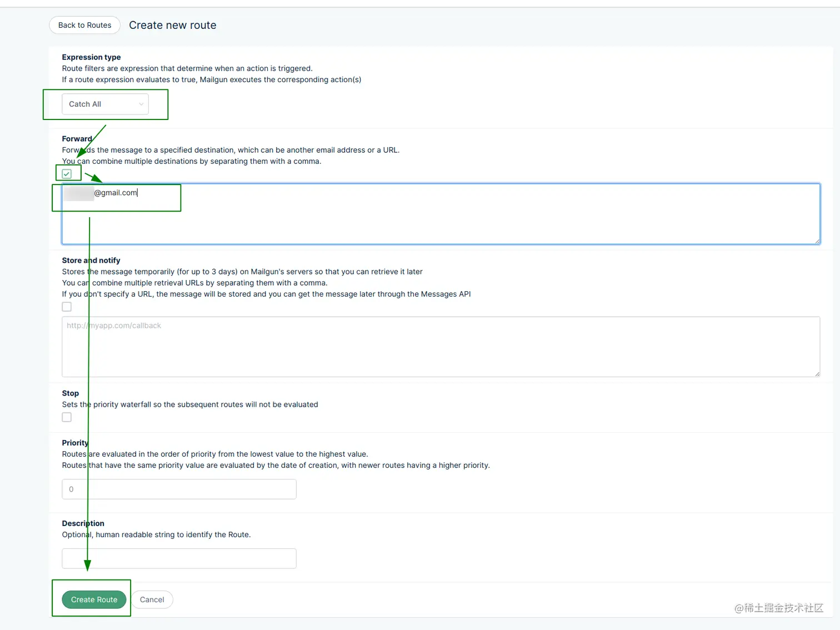This screenshot has height=630, width=840.
Task: Click the "Create new route" page title
Action: tap(173, 25)
